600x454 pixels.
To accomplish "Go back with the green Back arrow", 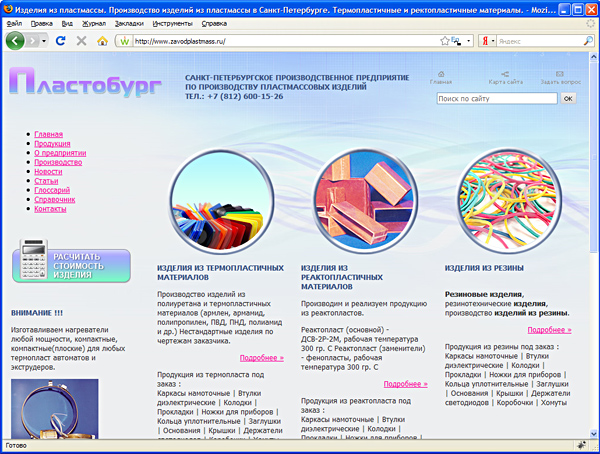I will (x=15, y=41).
